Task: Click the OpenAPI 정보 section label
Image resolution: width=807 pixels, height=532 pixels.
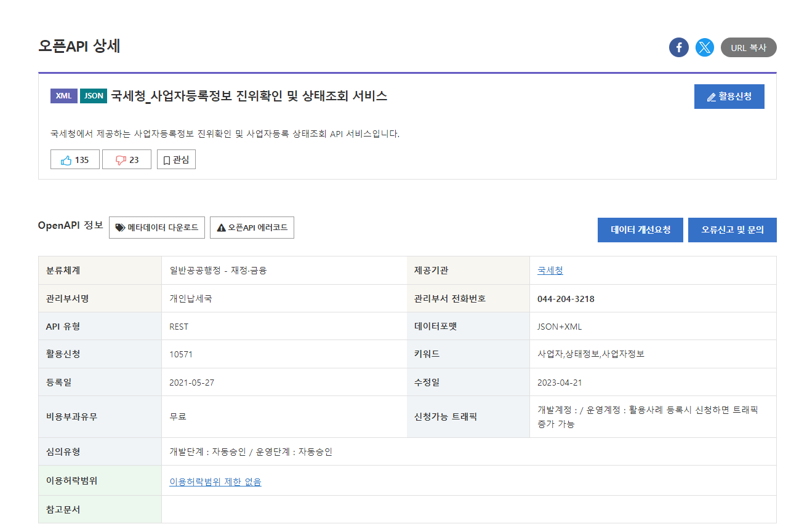Action: (71, 225)
